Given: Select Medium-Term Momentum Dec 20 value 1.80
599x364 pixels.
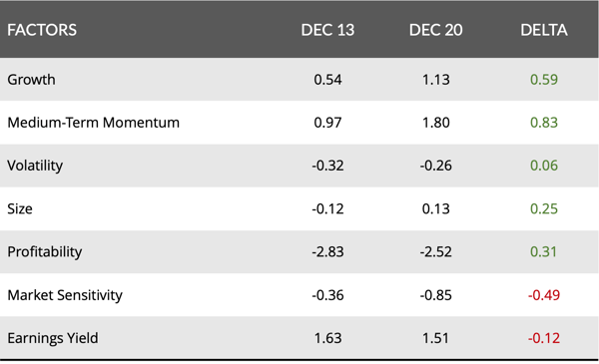Looking at the screenshot, I should point(435,123).
